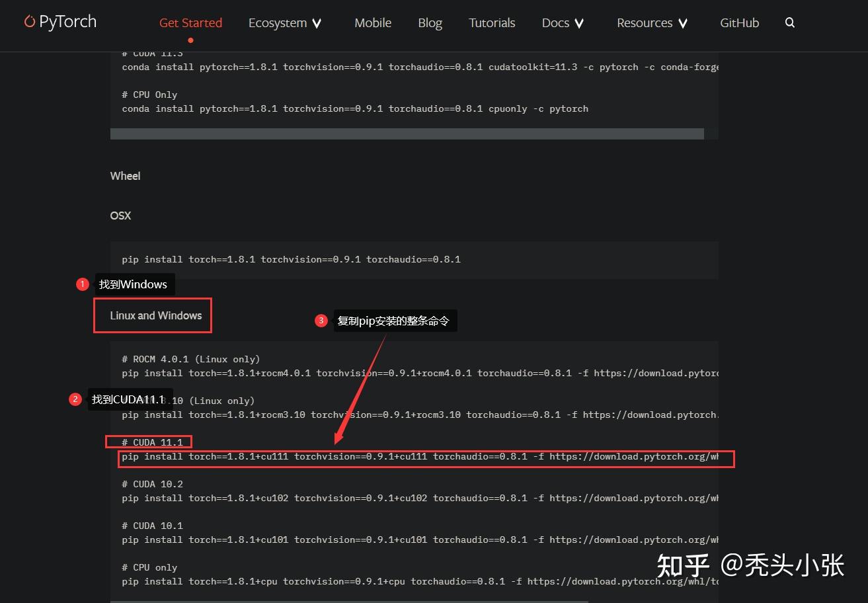Select the pip install cu101 command line
Screen dimensions: 868x603
pos(420,540)
